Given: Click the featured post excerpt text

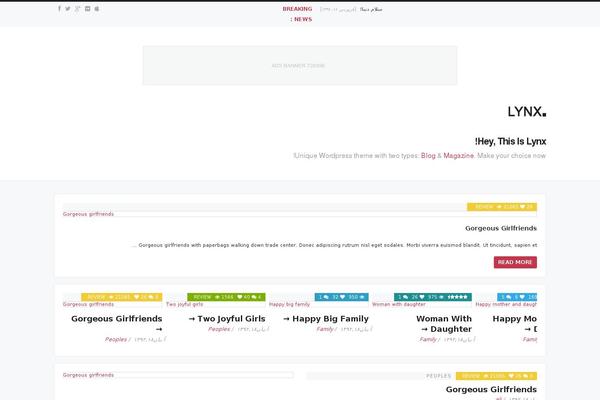Looking at the screenshot, I should click(334, 245).
